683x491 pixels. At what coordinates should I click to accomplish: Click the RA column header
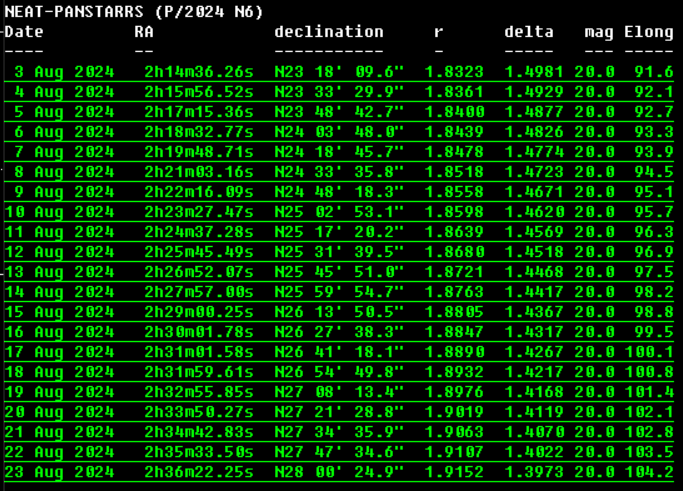click(x=144, y=31)
